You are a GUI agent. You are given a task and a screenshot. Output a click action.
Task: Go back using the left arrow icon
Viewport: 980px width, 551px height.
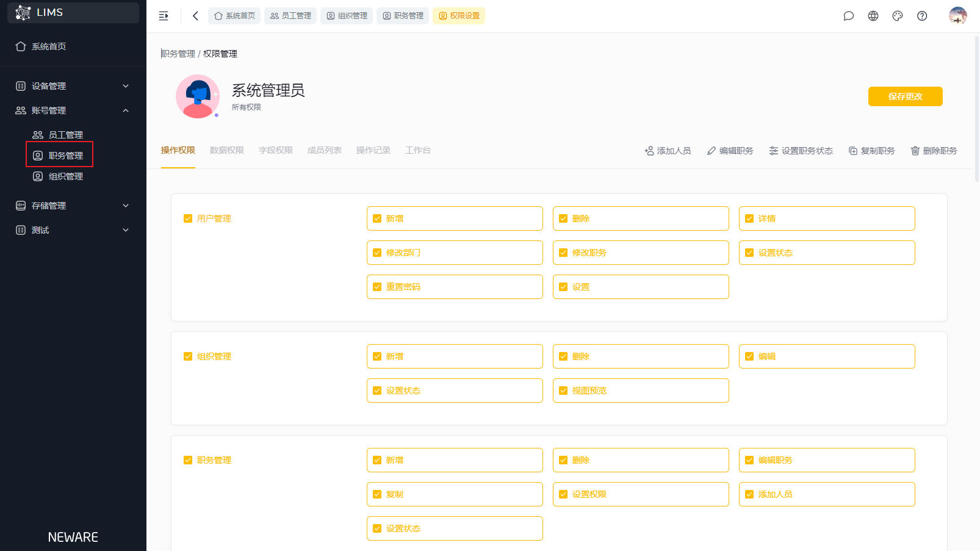195,16
